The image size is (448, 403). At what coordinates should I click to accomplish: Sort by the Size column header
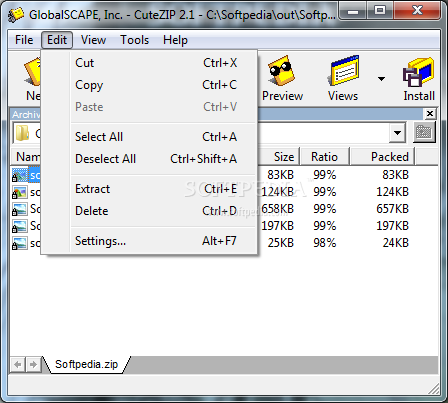point(279,157)
